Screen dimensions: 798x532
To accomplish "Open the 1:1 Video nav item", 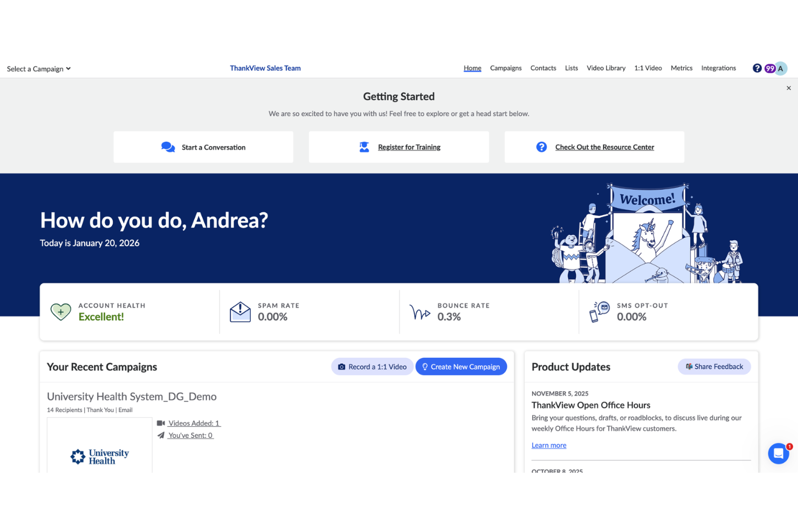I will [x=648, y=68].
